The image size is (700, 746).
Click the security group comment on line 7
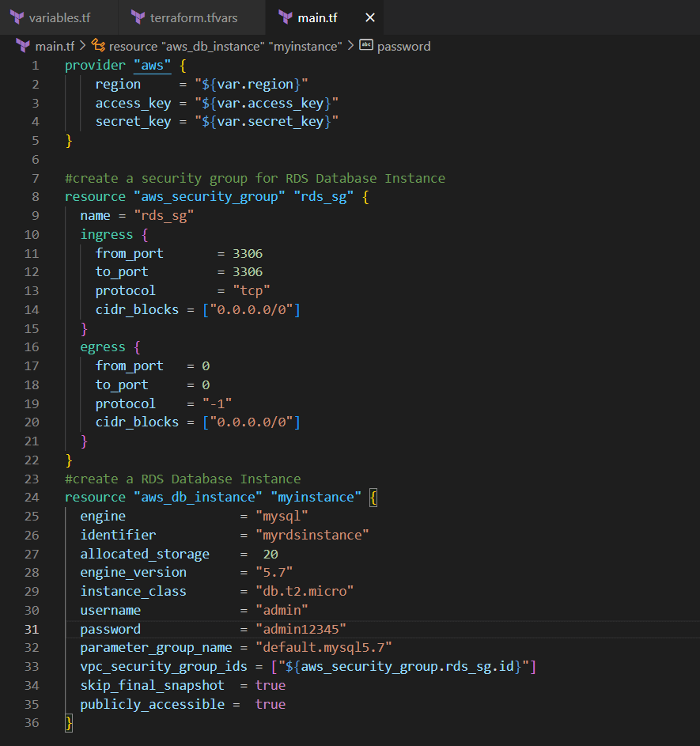(x=255, y=179)
